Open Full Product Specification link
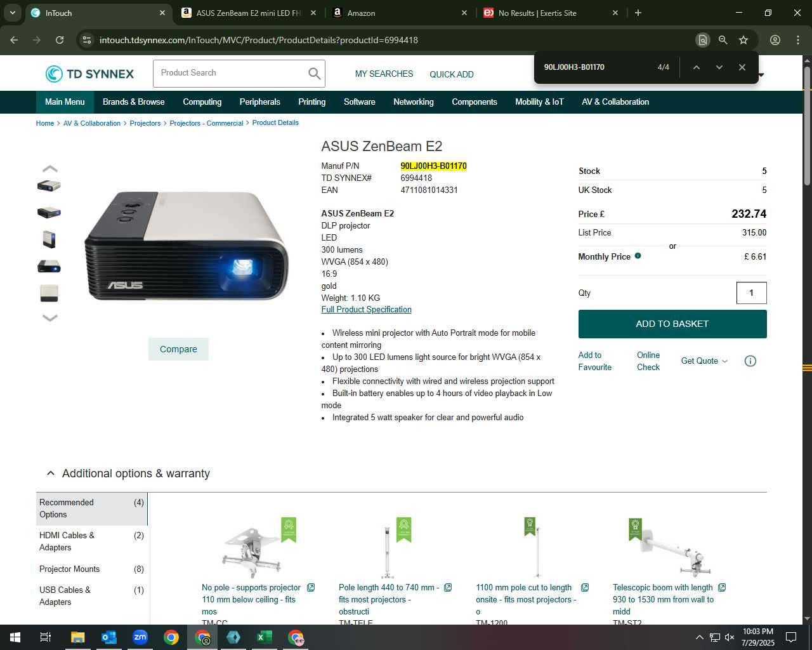Viewport: 812px width, 650px height. [366, 310]
